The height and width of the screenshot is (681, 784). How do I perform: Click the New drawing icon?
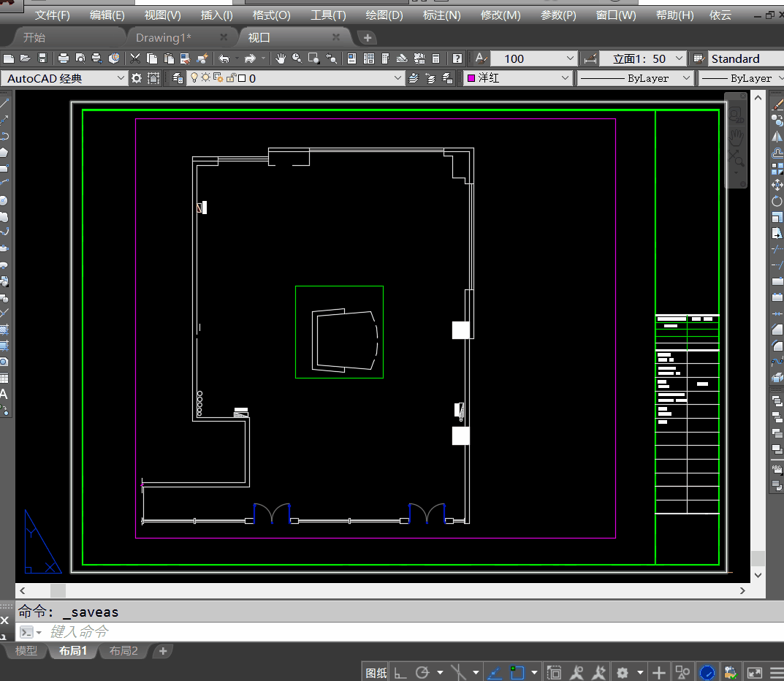point(9,58)
